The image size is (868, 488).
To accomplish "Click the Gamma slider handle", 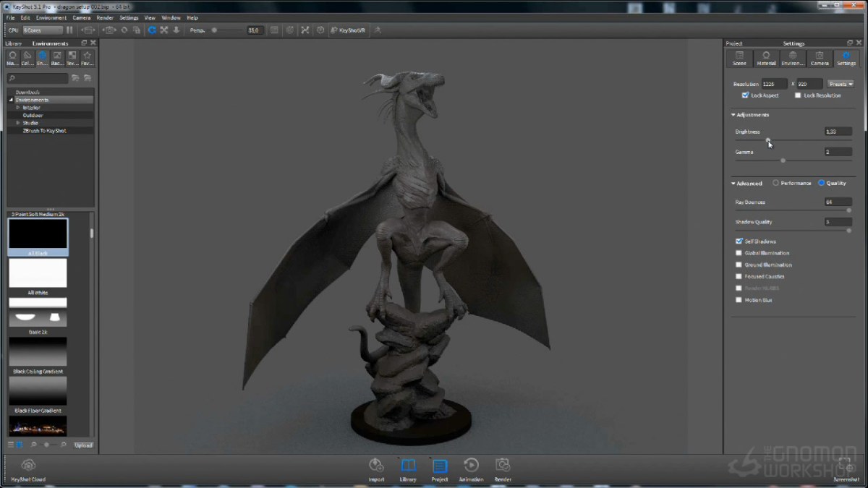I will tap(783, 160).
